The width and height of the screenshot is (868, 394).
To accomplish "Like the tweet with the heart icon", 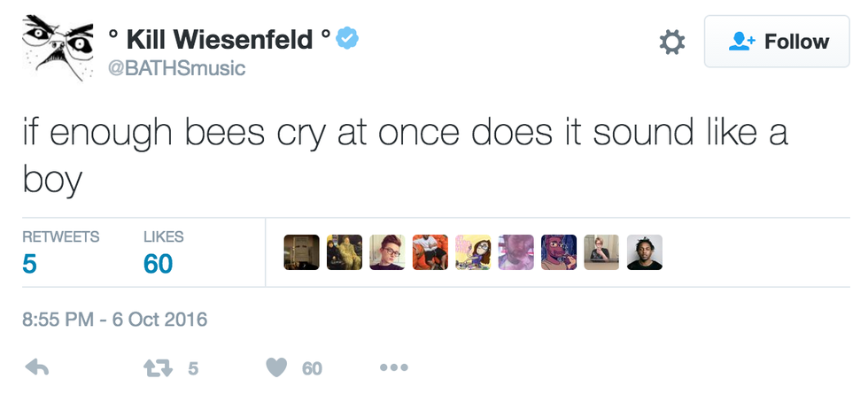I will coord(277,367).
